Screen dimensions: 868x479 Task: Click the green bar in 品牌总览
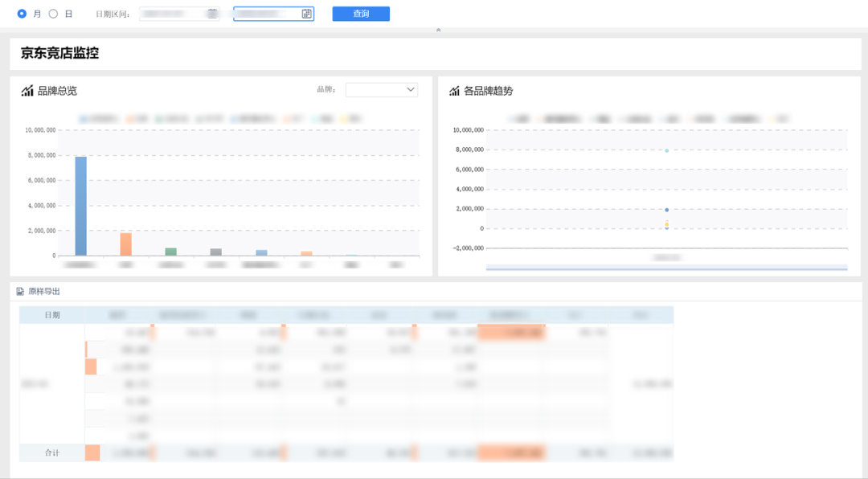tap(171, 252)
